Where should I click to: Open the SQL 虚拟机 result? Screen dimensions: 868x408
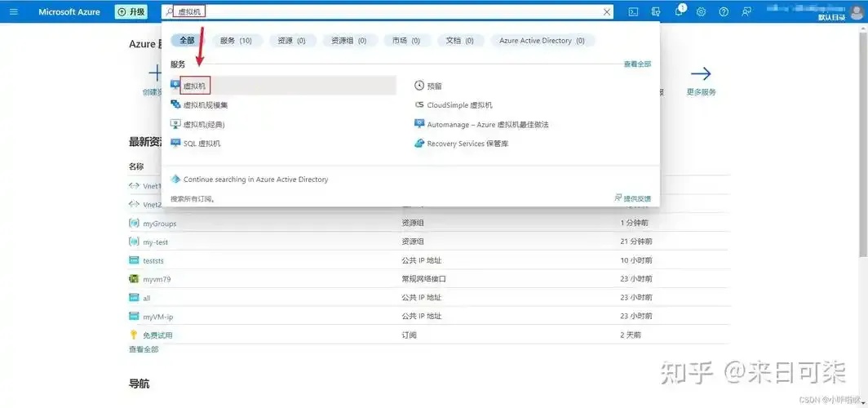[202, 144]
